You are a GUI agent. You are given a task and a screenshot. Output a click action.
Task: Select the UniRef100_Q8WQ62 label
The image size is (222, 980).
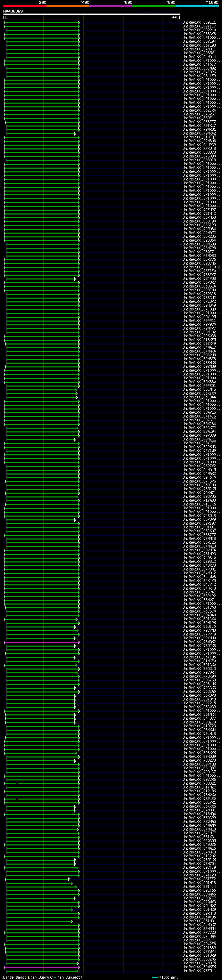199,642
